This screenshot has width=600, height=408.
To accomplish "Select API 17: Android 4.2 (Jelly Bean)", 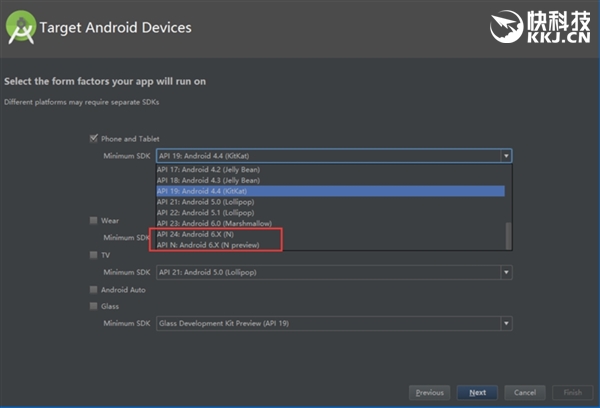I will click(x=331, y=170).
